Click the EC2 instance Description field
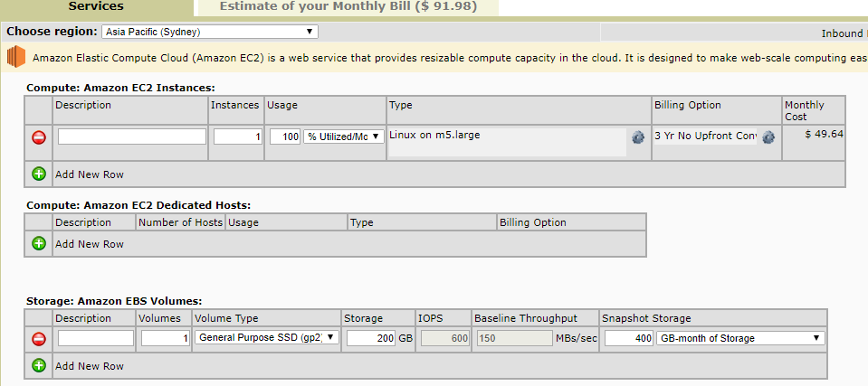The height and width of the screenshot is (386, 868). 132,137
